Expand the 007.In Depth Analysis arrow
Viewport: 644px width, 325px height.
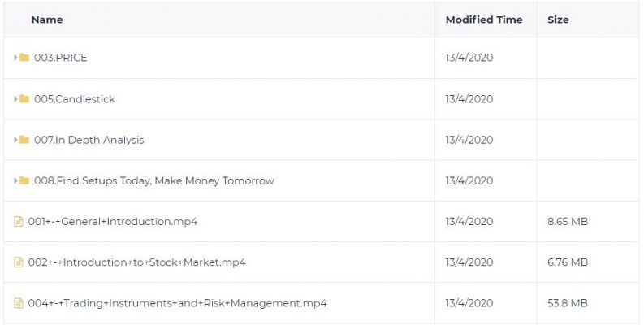[x=15, y=140]
